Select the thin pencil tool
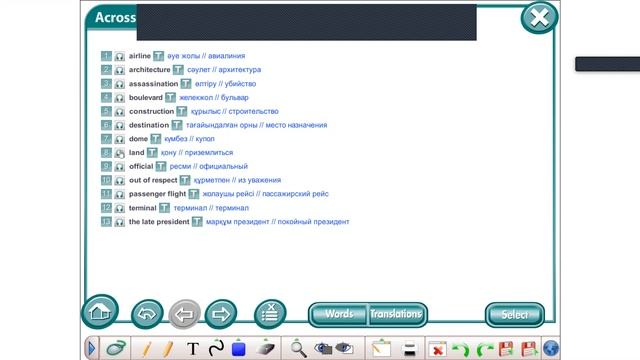The width and height of the screenshot is (640, 360). [x=146, y=349]
